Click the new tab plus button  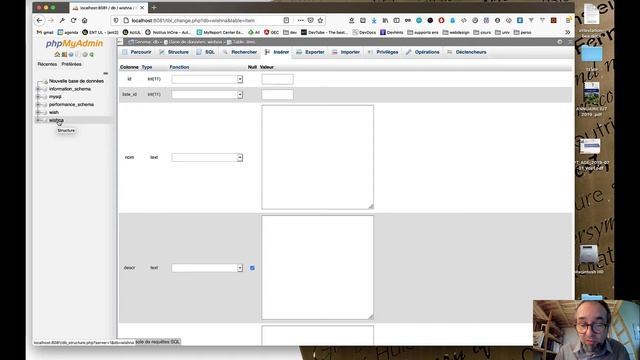(x=154, y=7)
